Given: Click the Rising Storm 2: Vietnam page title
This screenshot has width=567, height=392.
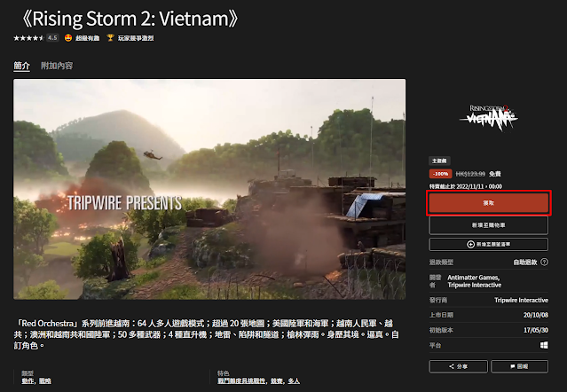Looking at the screenshot, I should (x=130, y=19).
